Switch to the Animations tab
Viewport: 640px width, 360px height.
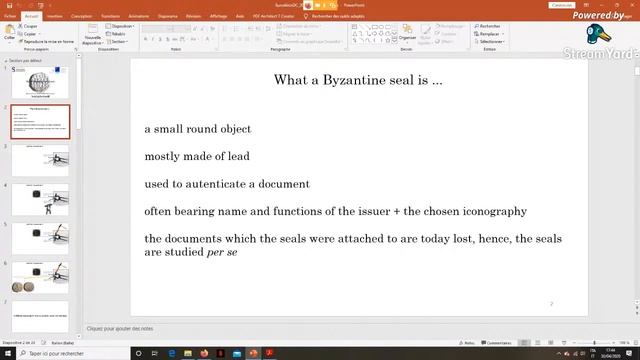139,16
